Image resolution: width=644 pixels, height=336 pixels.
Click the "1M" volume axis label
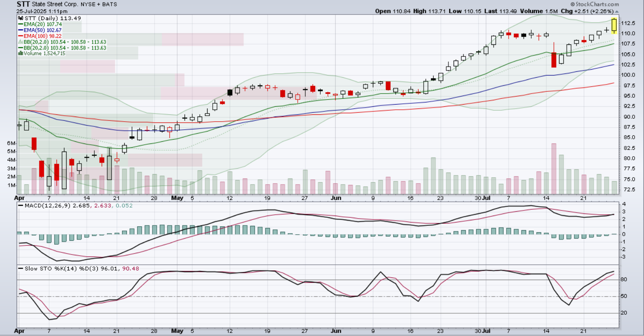coord(12,185)
